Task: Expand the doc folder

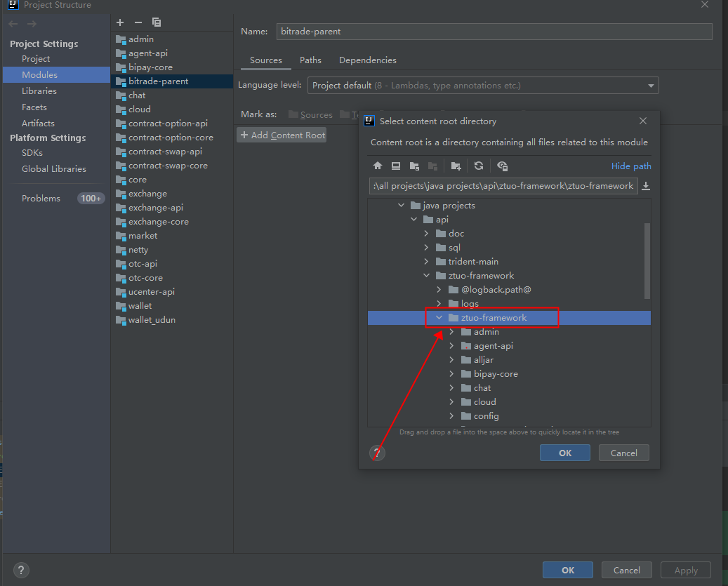Action: pyautogui.click(x=426, y=234)
